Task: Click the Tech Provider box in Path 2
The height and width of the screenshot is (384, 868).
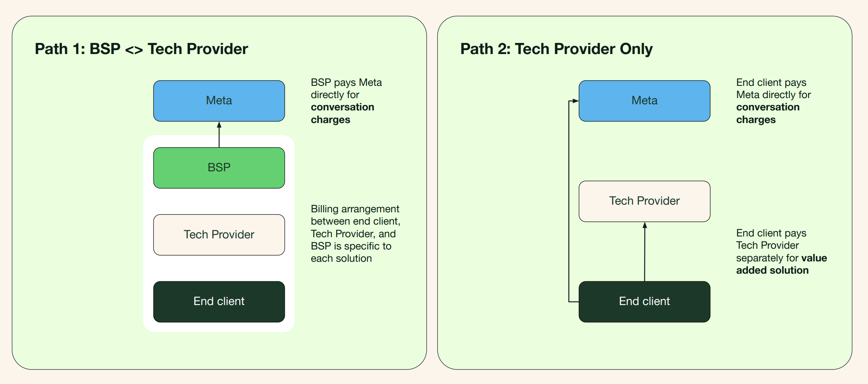Action: 644,201
